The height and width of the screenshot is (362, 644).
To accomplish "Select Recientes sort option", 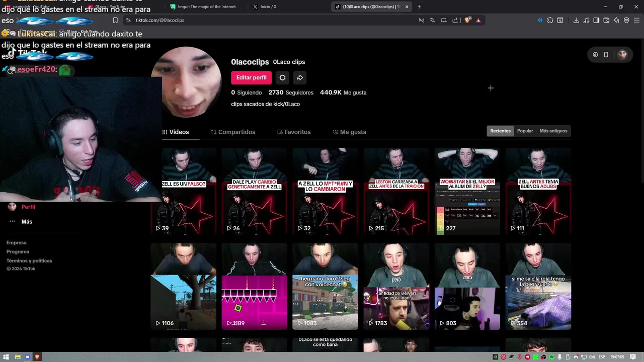I will coord(500,131).
